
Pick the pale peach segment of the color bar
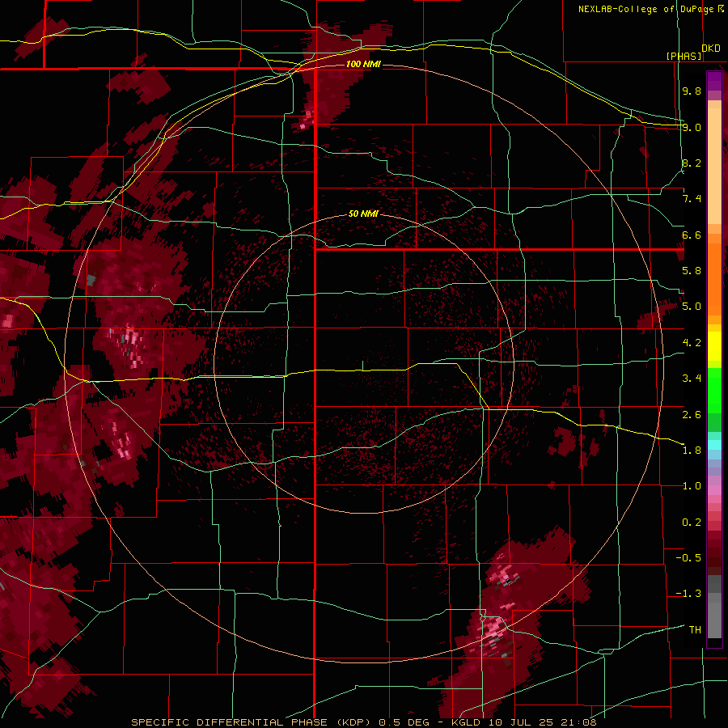click(714, 167)
